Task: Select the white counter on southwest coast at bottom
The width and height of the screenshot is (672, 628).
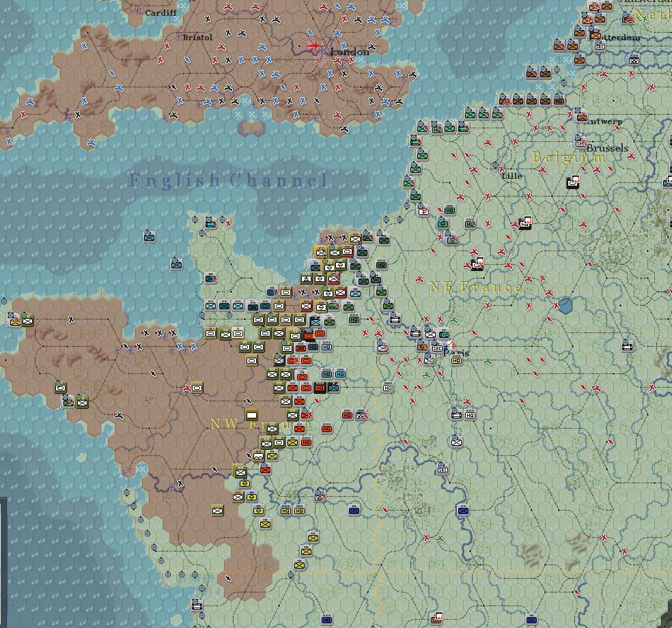Action: click(x=197, y=605)
